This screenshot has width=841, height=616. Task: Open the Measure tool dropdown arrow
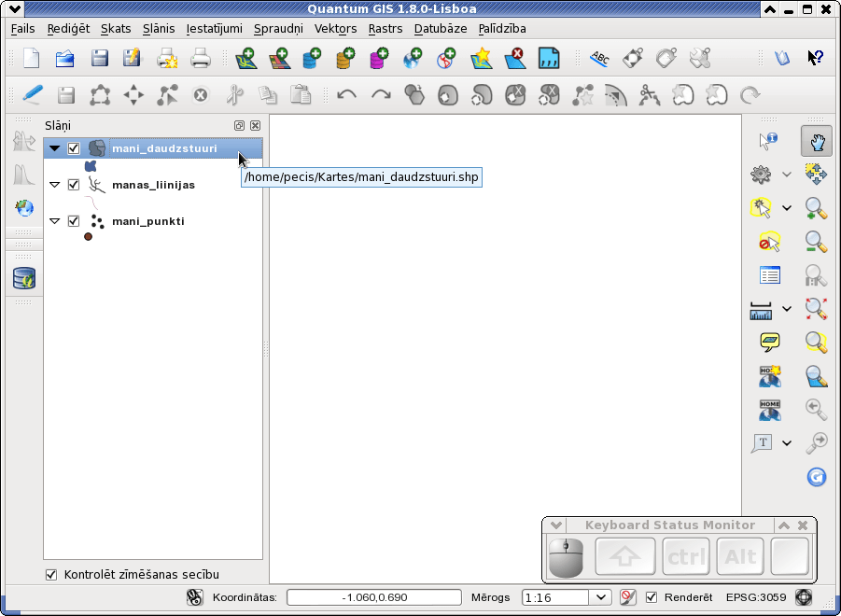pos(786,309)
